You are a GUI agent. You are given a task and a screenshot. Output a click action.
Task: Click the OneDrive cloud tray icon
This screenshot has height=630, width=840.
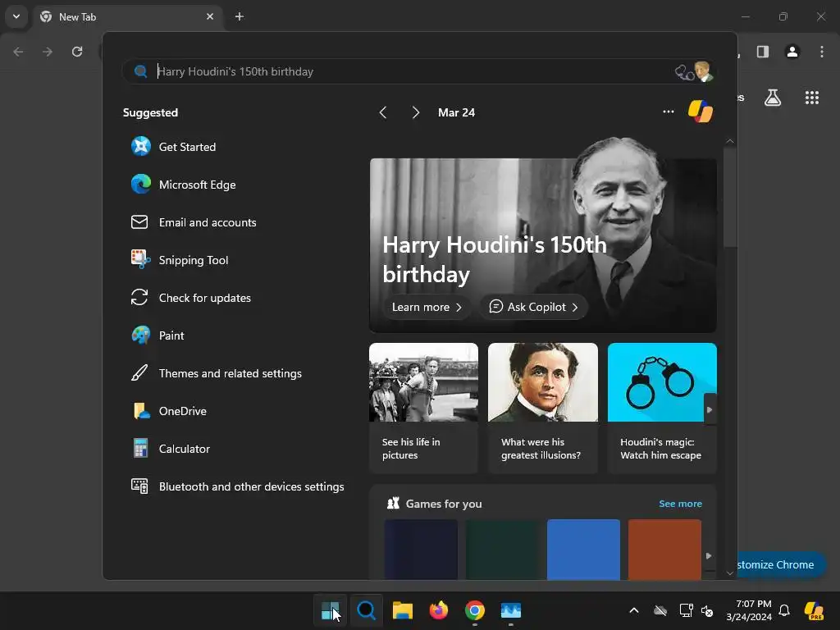click(x=660, y=610)
